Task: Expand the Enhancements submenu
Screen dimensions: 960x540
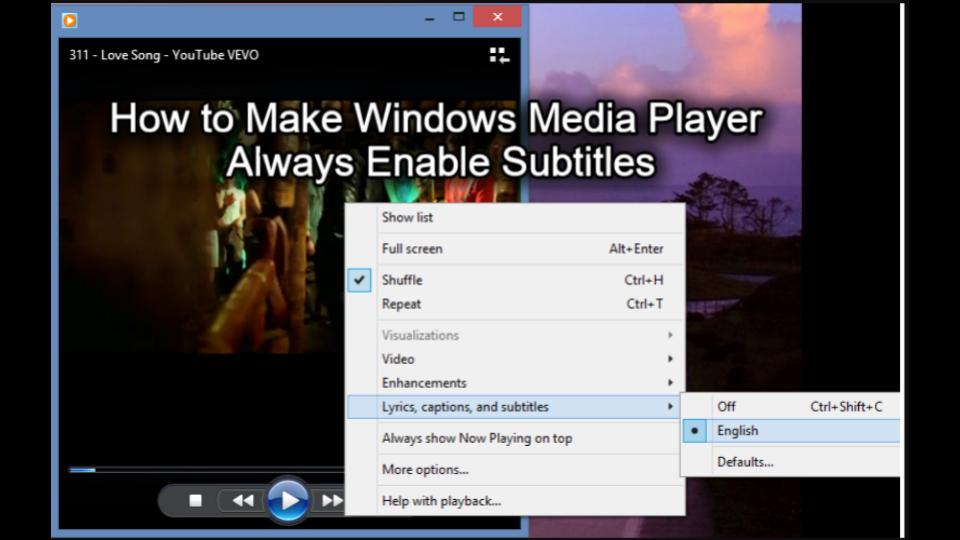Action: click(424, 383)
